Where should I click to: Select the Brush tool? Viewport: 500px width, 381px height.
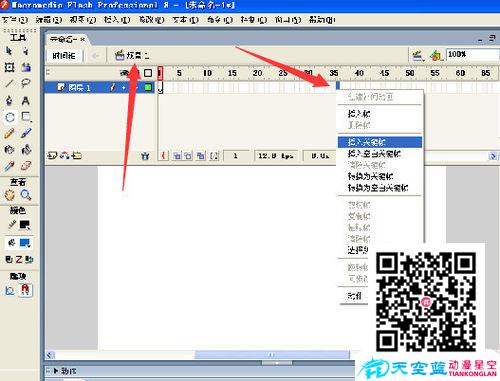pyautogui.click(x=26, y=133)
